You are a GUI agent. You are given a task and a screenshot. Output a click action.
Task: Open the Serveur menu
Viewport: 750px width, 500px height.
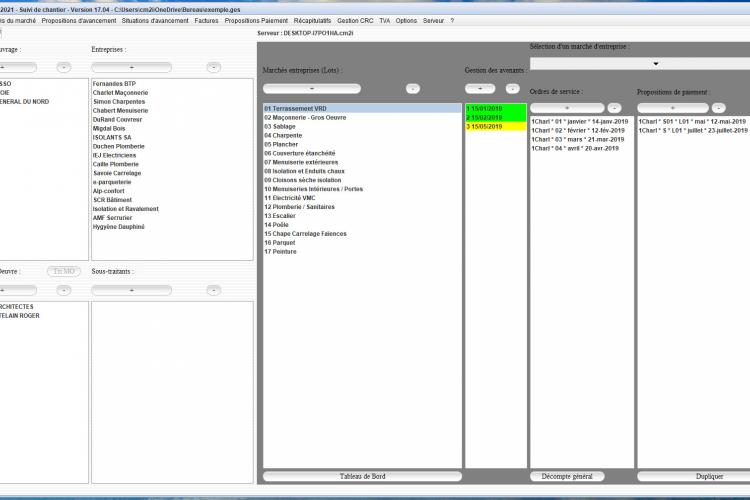click(x=433, y=21)
